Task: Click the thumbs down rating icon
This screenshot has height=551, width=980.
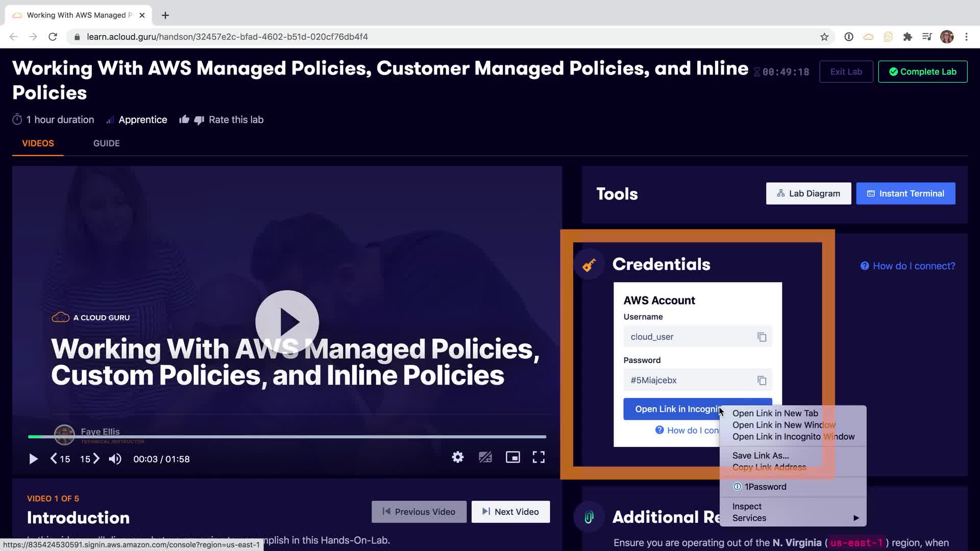Action: point(199,120)
